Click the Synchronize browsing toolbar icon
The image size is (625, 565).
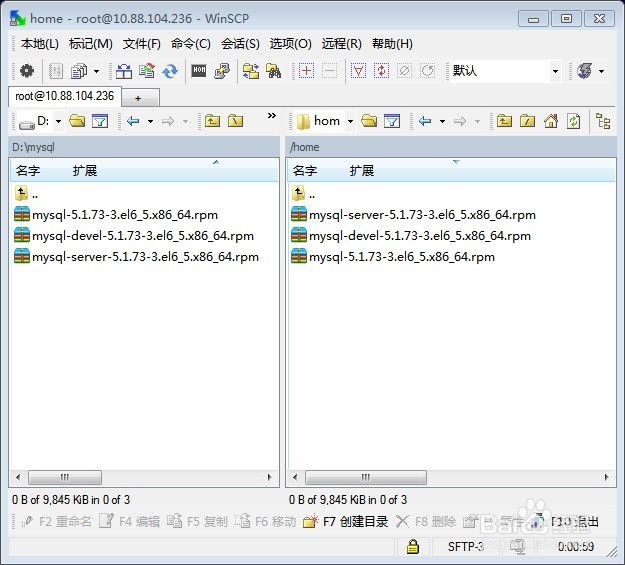coord(251,71)
